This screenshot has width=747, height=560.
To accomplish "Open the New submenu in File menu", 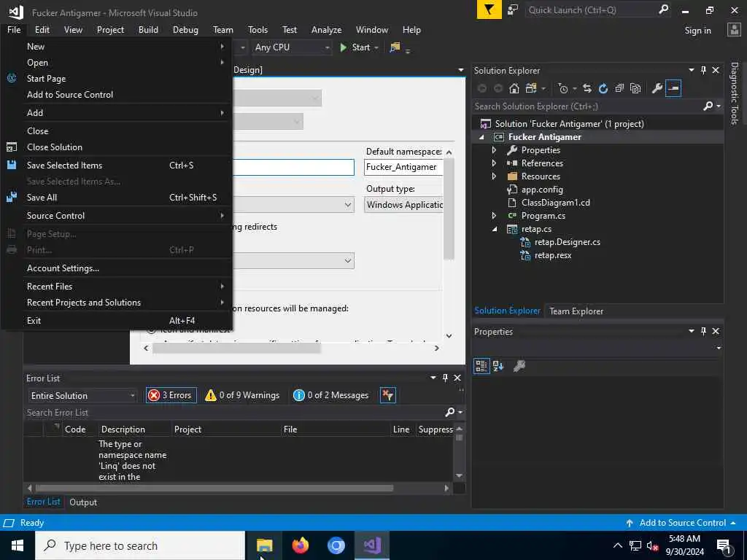I will coord(117,46).
